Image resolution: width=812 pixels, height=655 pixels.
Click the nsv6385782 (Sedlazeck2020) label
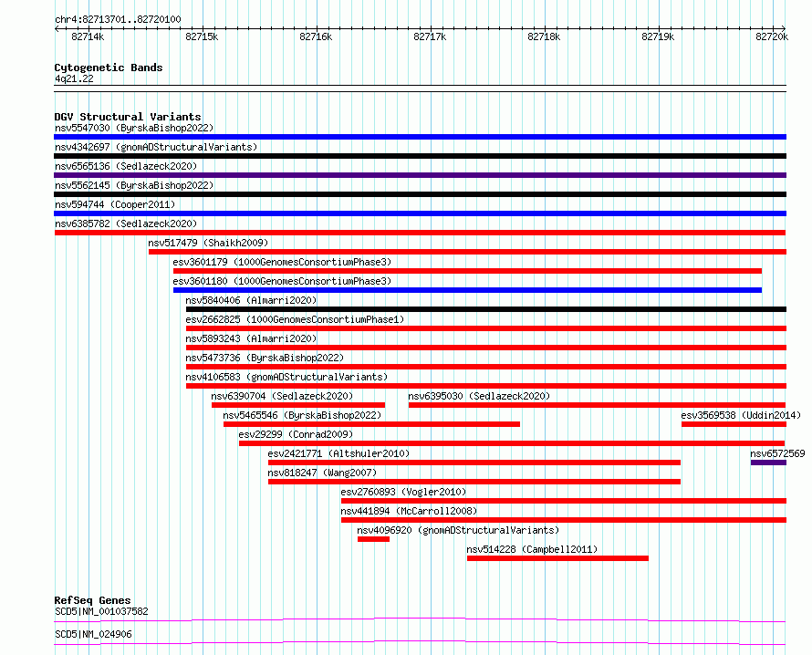tap(126, 224)
